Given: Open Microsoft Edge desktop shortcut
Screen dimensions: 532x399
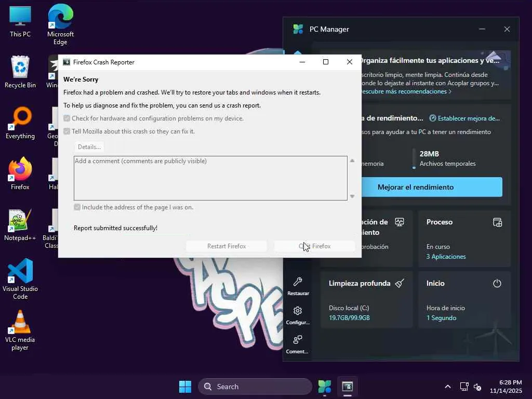Looking at the screenshot, I should pos(60,24).
